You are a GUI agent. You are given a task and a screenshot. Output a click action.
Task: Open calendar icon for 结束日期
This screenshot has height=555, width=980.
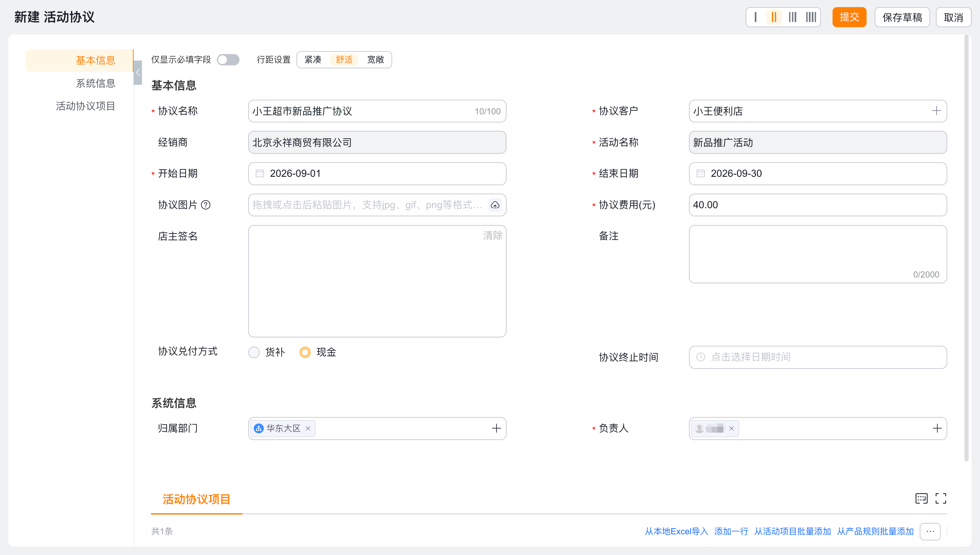701,174
